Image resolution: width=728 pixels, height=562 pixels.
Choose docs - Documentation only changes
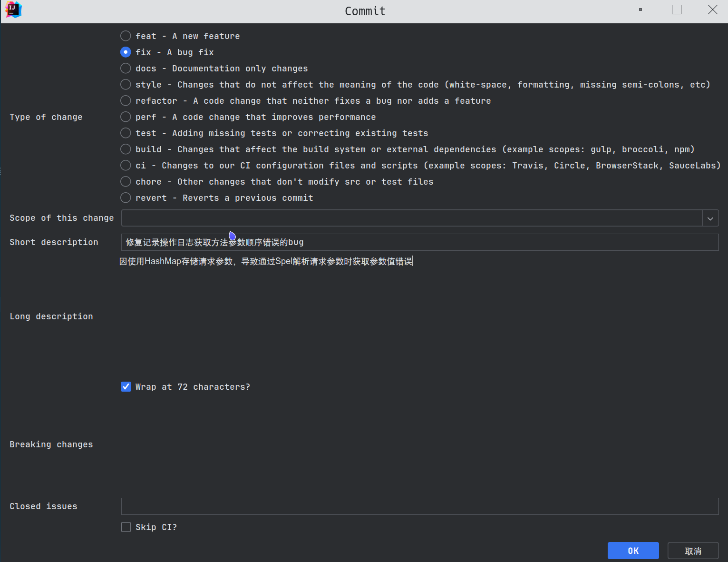[x=126, y=69]
